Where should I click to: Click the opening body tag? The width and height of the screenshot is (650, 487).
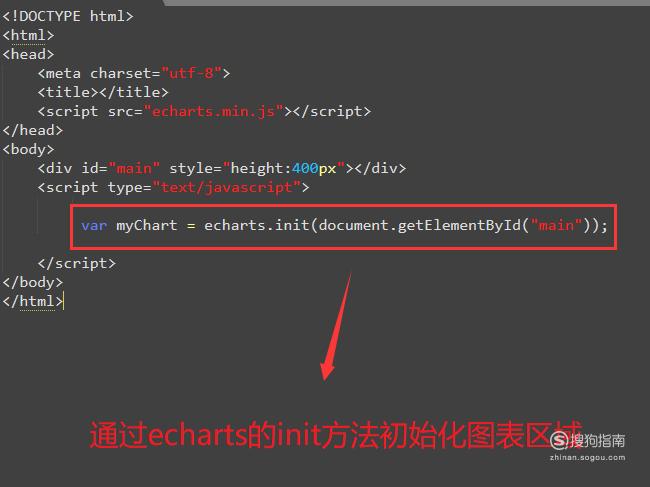coord(28,149)
